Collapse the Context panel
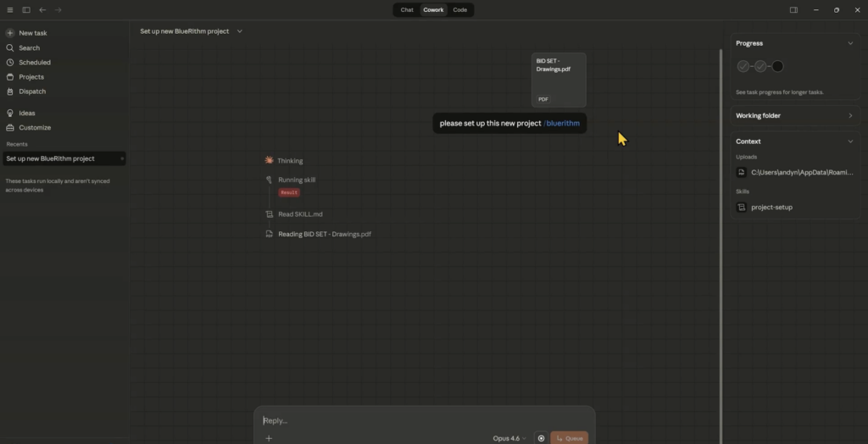 coord(850,142)
